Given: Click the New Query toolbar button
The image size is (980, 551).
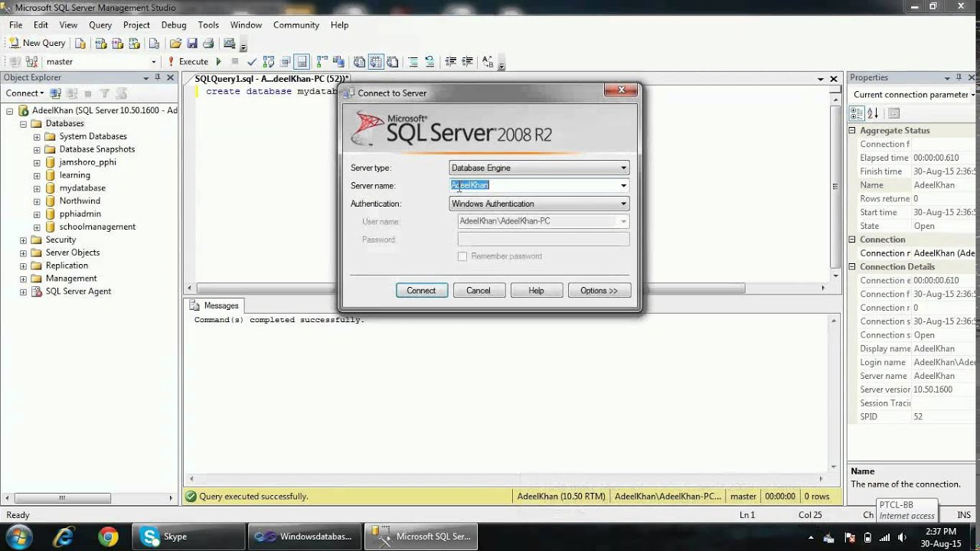Looking at the screenshot, I should (x=38, y=43).
